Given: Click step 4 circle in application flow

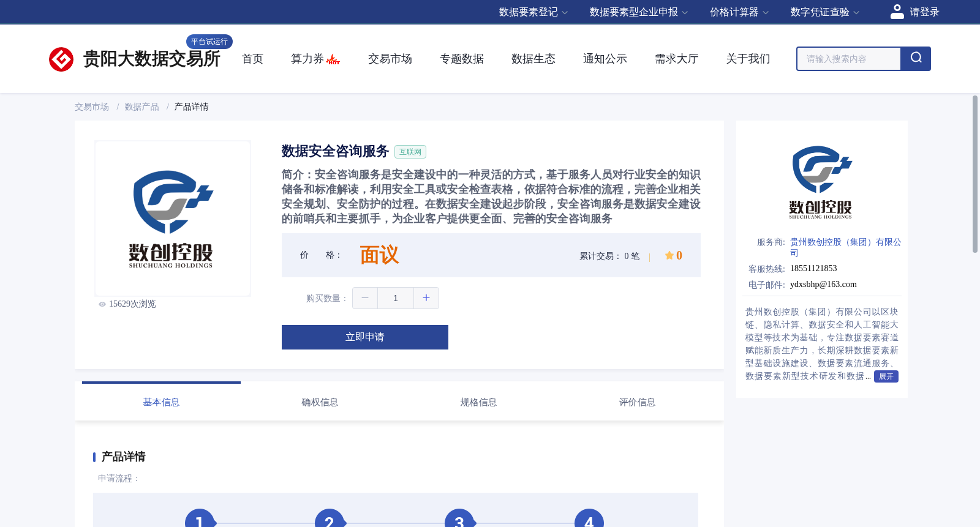Looking at the screenshot, I should [589, 518].
